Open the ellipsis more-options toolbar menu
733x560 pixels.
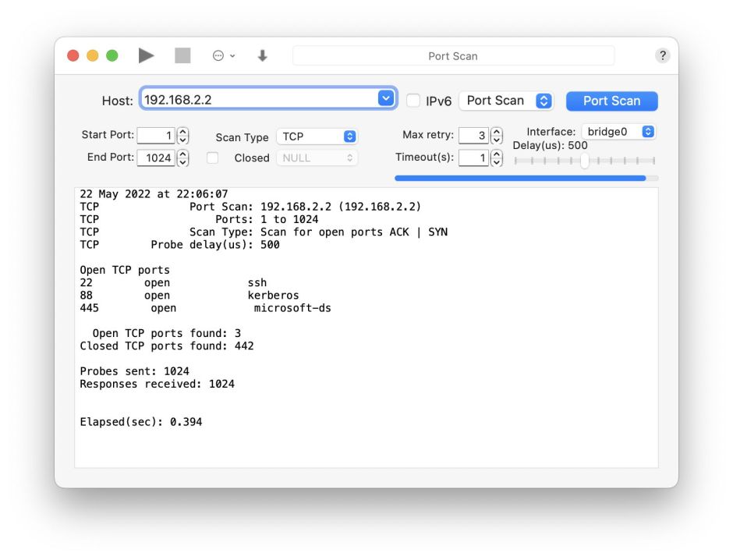tap(223, 55)
